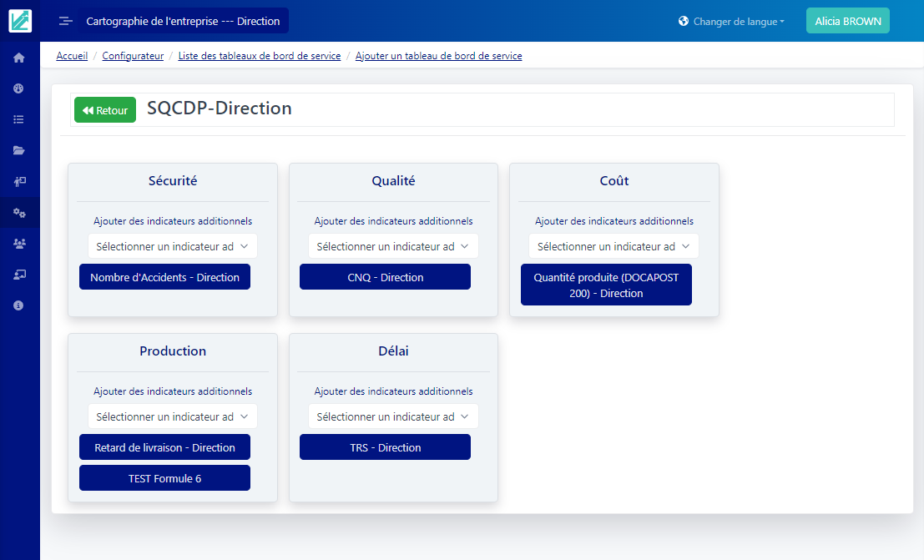This screenshot has width=924, height=560.
Task: Open the Accueil breadcrumb link
Action: tap(72, 55)
